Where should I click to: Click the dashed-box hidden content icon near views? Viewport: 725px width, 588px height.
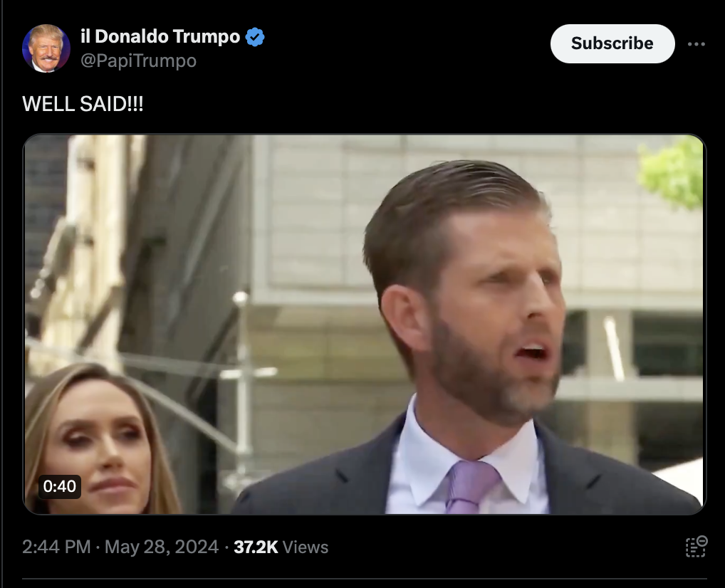coord(696,547)
